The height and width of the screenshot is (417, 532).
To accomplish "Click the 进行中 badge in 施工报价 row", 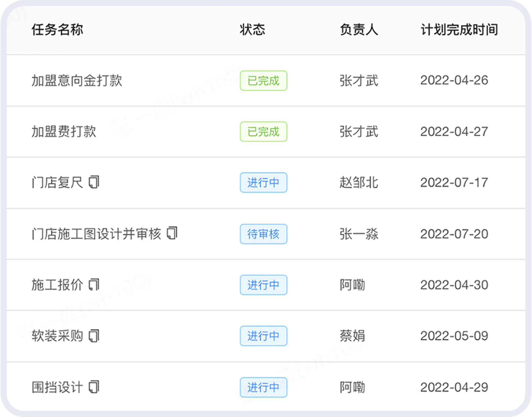I will (263, 285).
